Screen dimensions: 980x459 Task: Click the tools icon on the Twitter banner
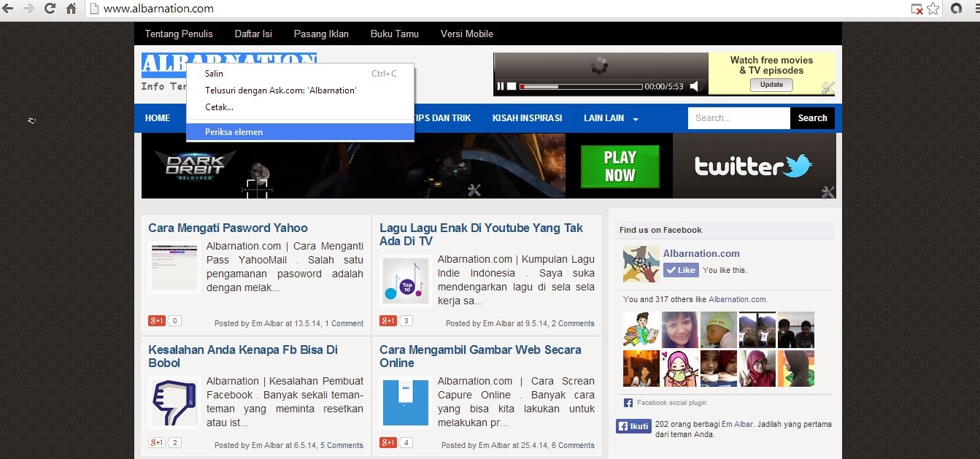click(x=827, y=192)
